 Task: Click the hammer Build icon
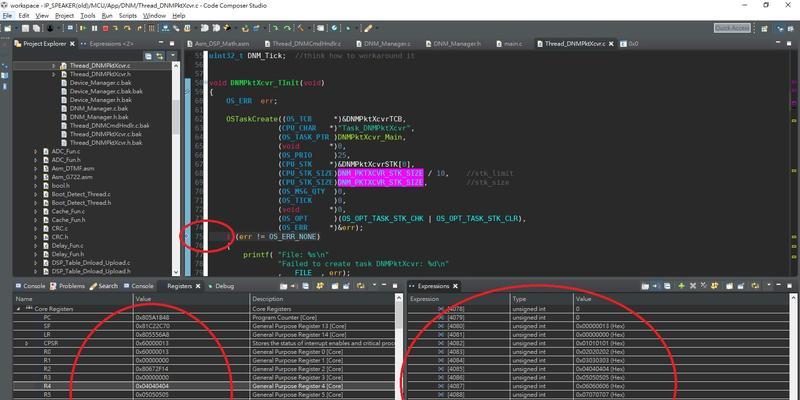[x=301, y=29]
